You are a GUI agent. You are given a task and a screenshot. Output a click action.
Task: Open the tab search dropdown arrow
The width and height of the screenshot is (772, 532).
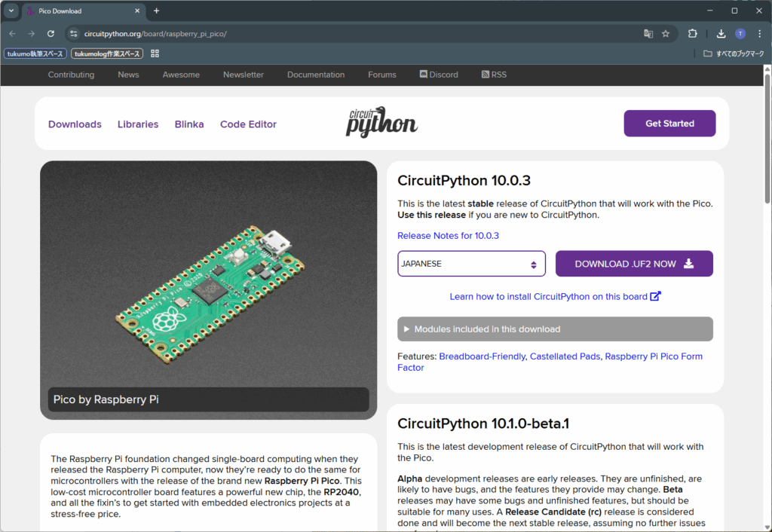point(11,11)
